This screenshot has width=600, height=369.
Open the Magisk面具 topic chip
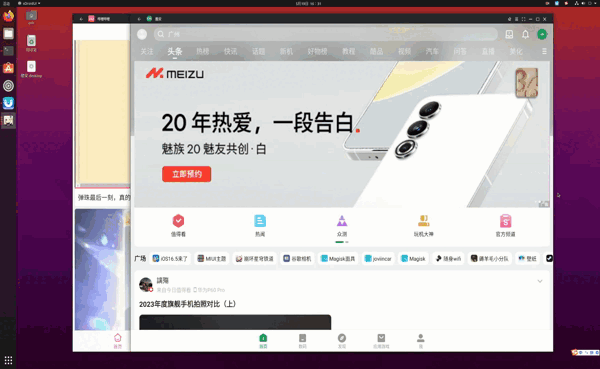pos(338,259)
